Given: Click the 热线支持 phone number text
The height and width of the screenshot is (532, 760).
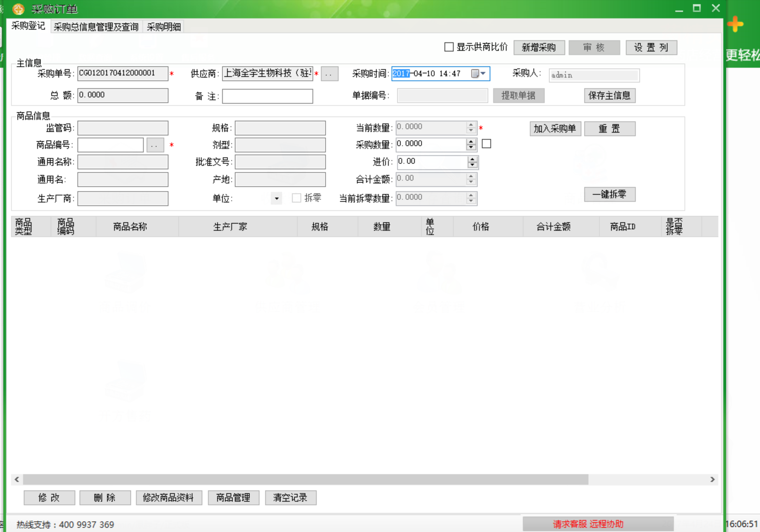Looking at the screenshot, I should click(x=87, y=524).
